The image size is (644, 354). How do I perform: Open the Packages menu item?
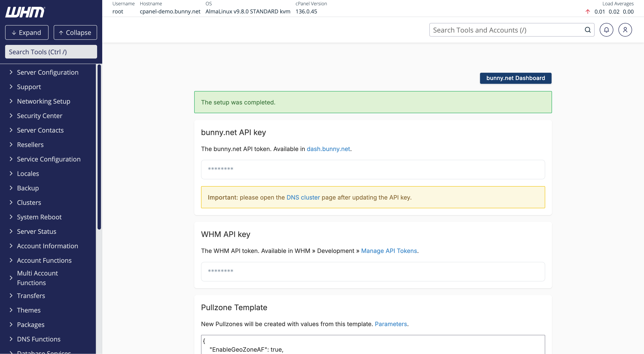[31, 325]
